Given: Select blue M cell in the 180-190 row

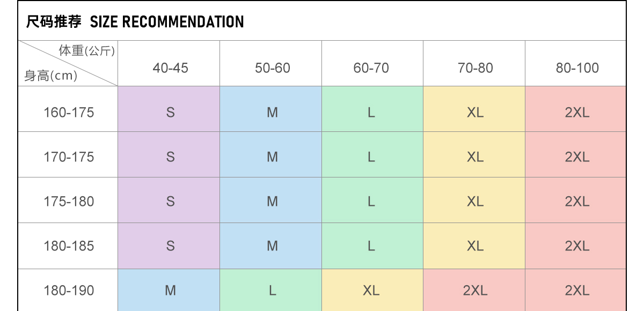Looking at the screenshot, I should pyautogui.click(x=170, y=291).
